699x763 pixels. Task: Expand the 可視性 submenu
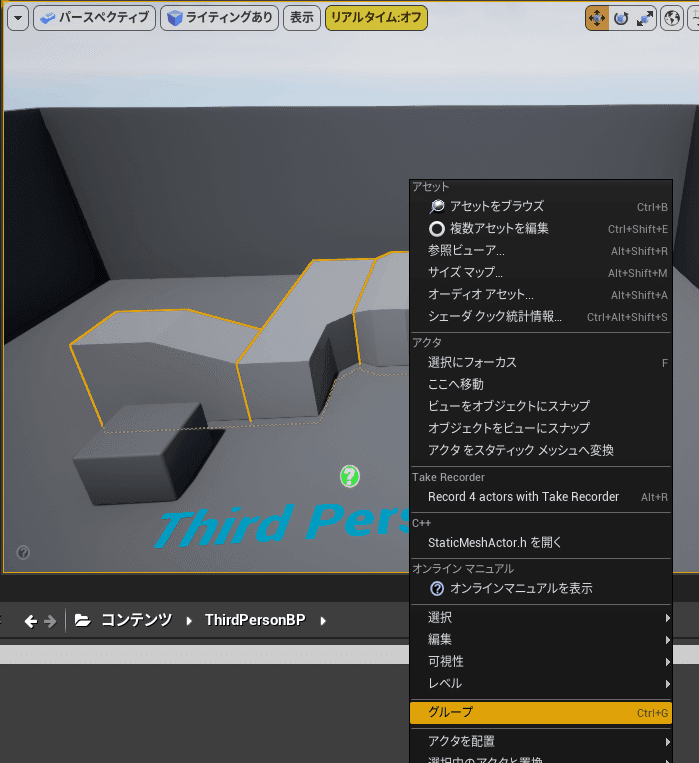coord(541,662)
